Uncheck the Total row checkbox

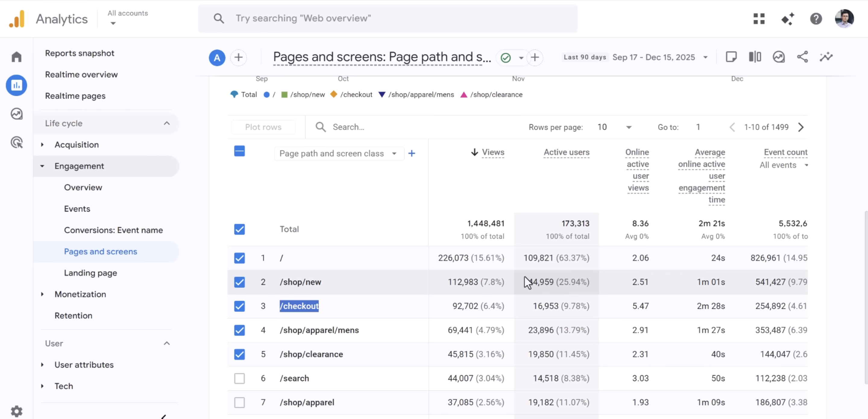click(x=239, y=229)
